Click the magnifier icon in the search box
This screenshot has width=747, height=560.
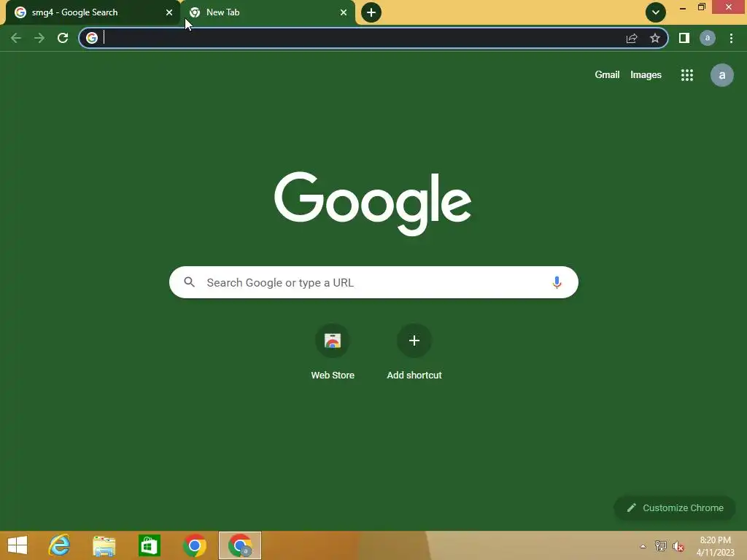[x=190, y=282]
